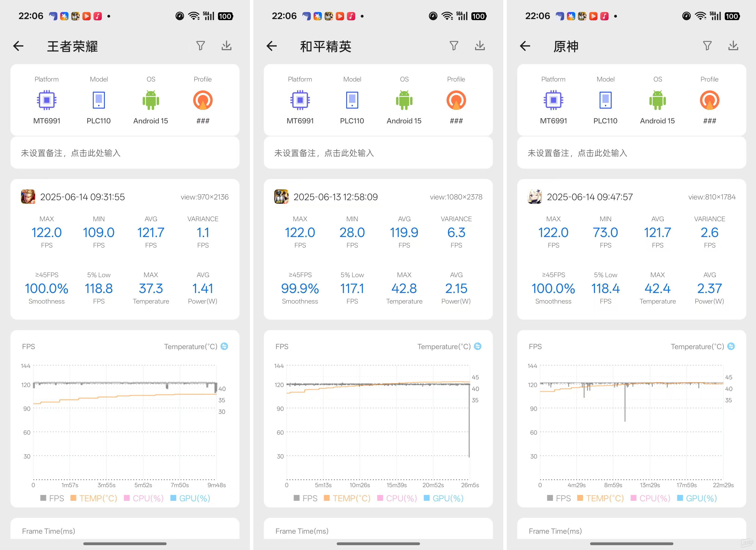This screenshot has height=550, width=756.
Task: Tap the Android 15 robot icon in 王者荣耀 panel
Action: [151, 100]
